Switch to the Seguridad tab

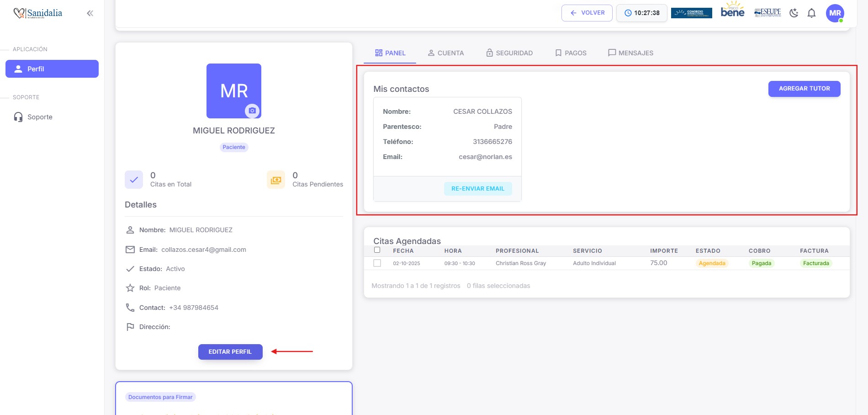509,53
